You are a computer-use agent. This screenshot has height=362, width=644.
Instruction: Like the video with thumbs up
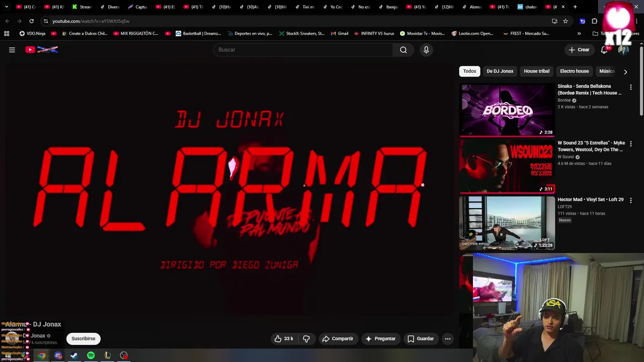(x=283, y=339)
